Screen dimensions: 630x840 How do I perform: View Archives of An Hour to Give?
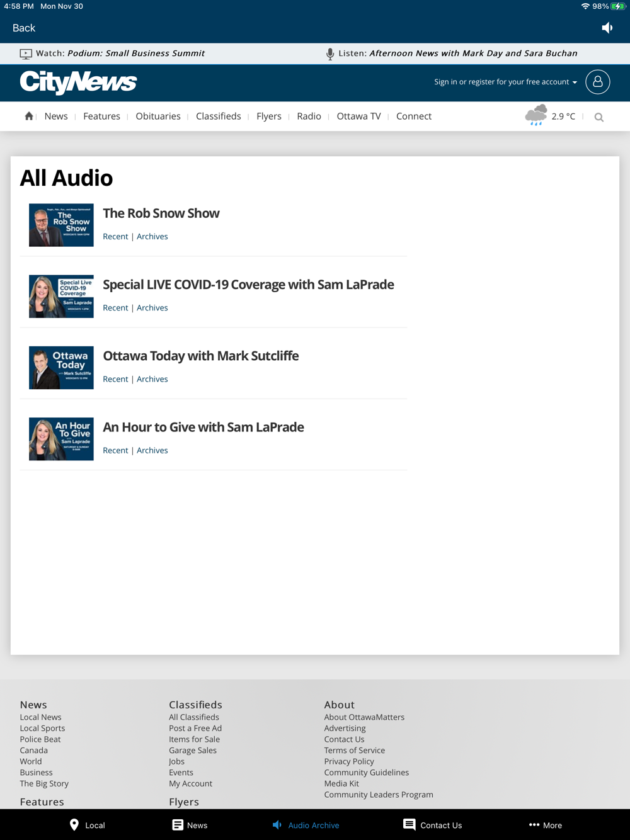152,450
